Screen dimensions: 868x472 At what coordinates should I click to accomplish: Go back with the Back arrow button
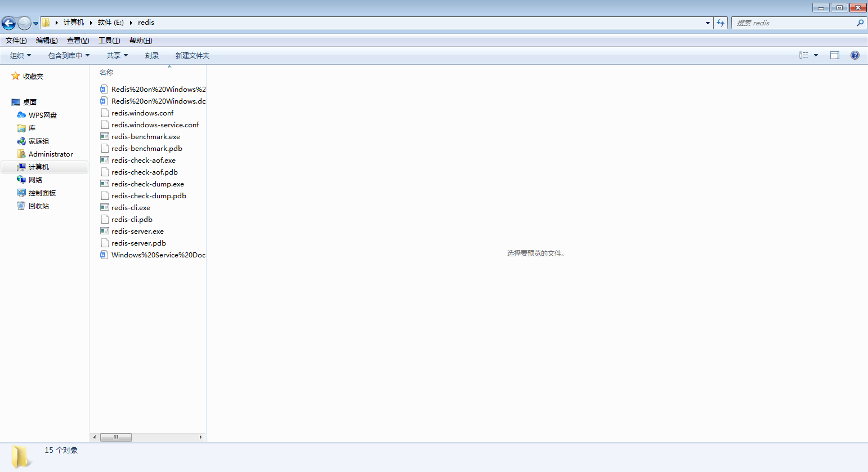coord(8,23)
